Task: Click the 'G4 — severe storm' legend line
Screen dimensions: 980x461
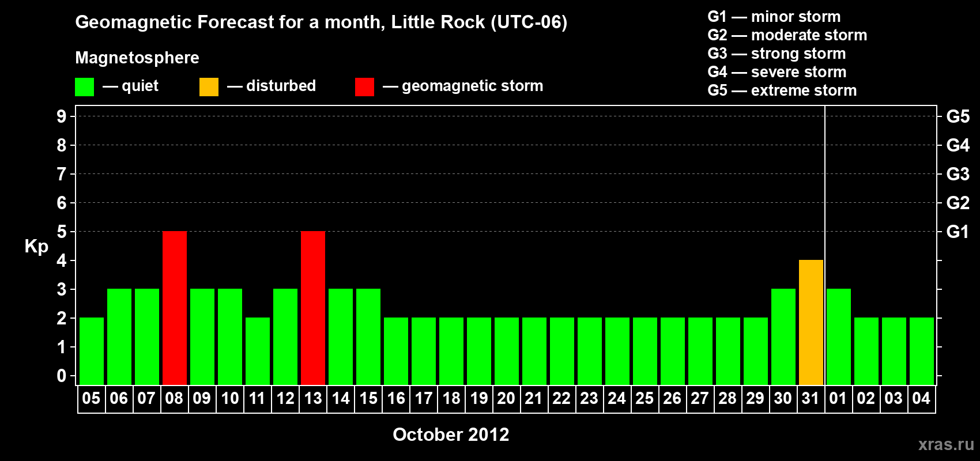Action: (777, 72)
